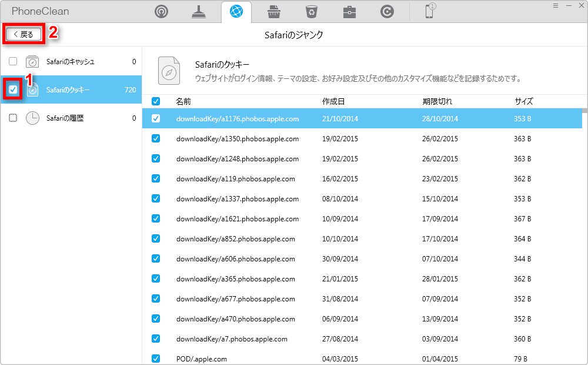The width and height of the screenshot is (588, 365).
Task: Uncheck the a1176.phobos.apple.com row checkbox
Action: tap(156, 118)
